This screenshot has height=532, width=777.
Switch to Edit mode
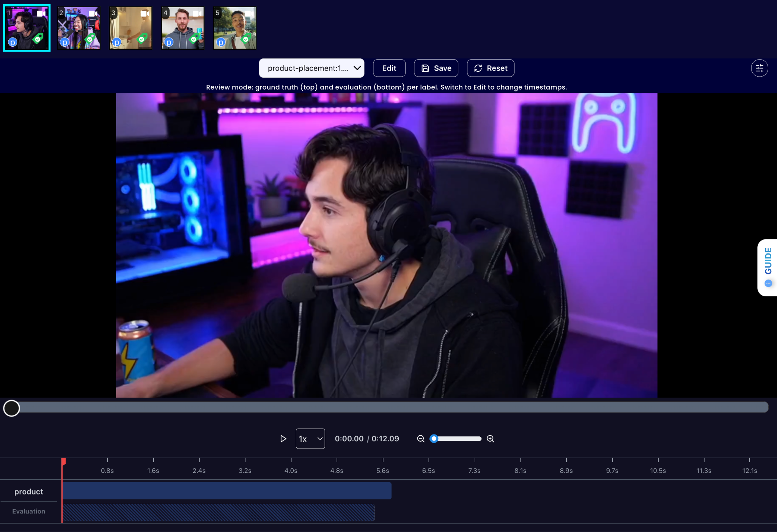click(389, 68)
